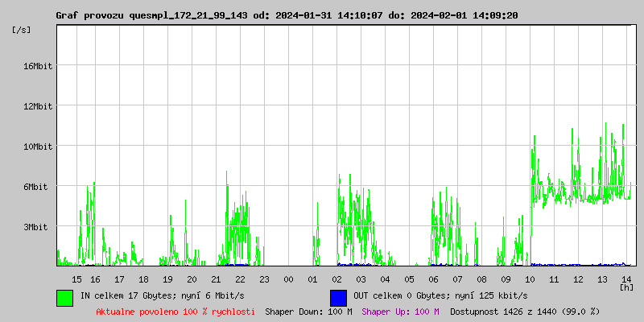The image size is (644, 322).
Task: Click the [/s] unit label
Action: (x=22, y=30)
